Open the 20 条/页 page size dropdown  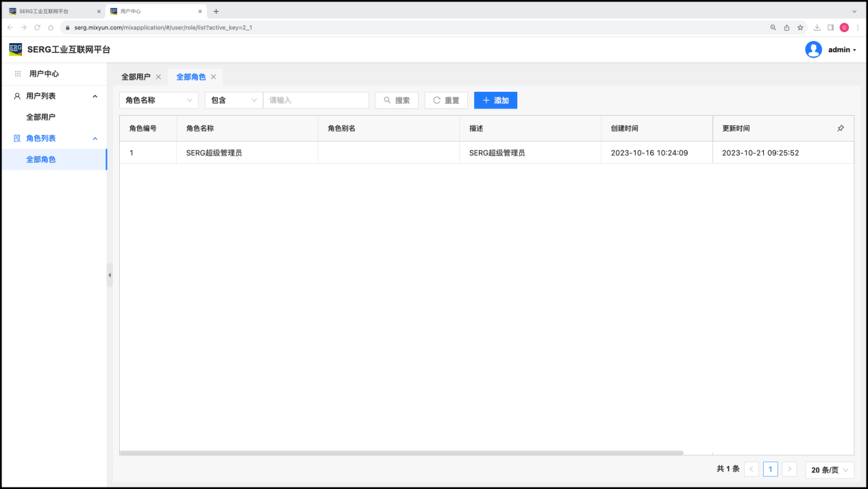coord(830,470)
